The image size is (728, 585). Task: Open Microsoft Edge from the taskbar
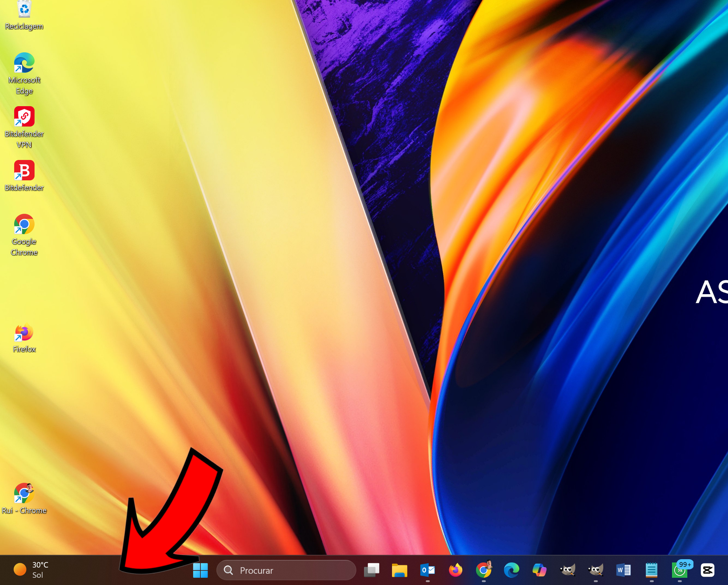(x=512, y=570)
